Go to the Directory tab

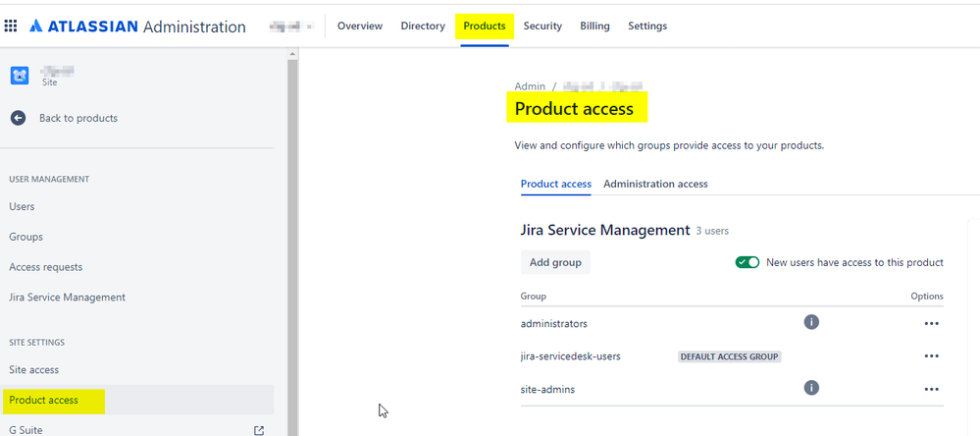(x=423, y=26)
